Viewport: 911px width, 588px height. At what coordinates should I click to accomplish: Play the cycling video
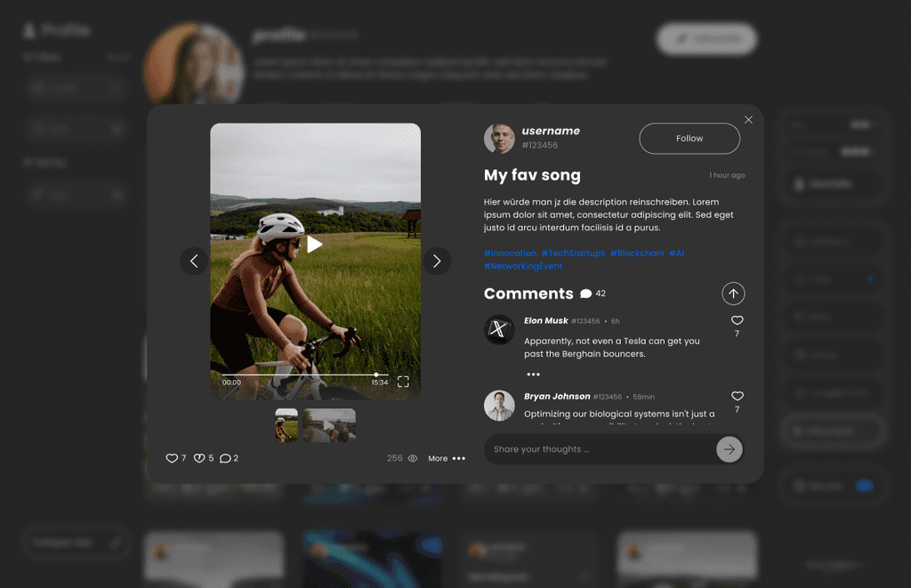[314, 245]
